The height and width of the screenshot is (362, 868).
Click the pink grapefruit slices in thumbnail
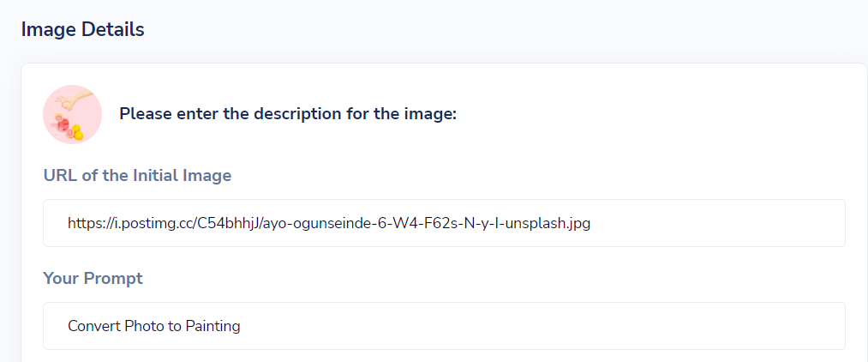64,125
